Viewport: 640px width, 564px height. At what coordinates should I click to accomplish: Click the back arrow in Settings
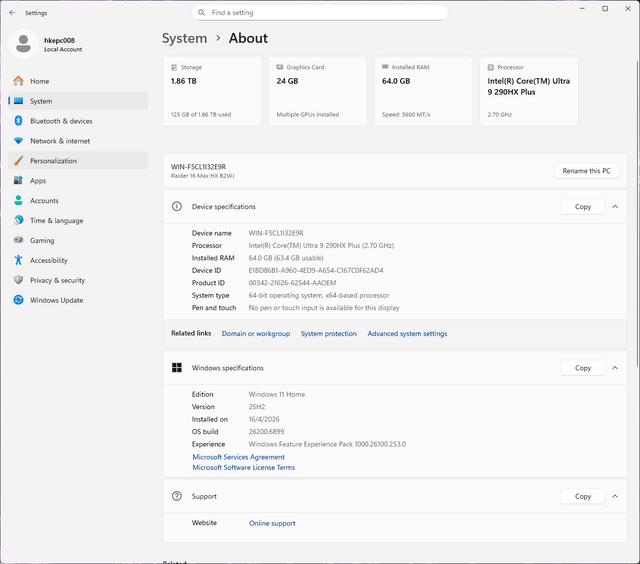12,13
